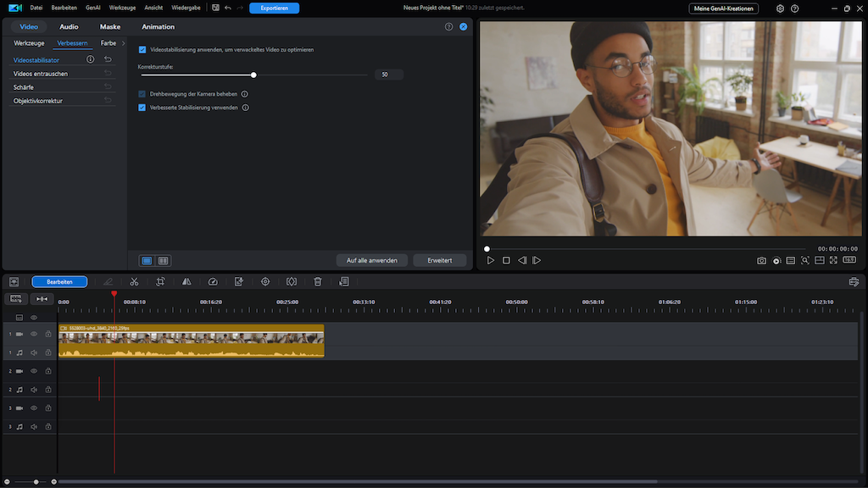The height and width of the screenshot is (488, 868).
Task: Open the settings gear in title bar
Action: tap(780, 8)
